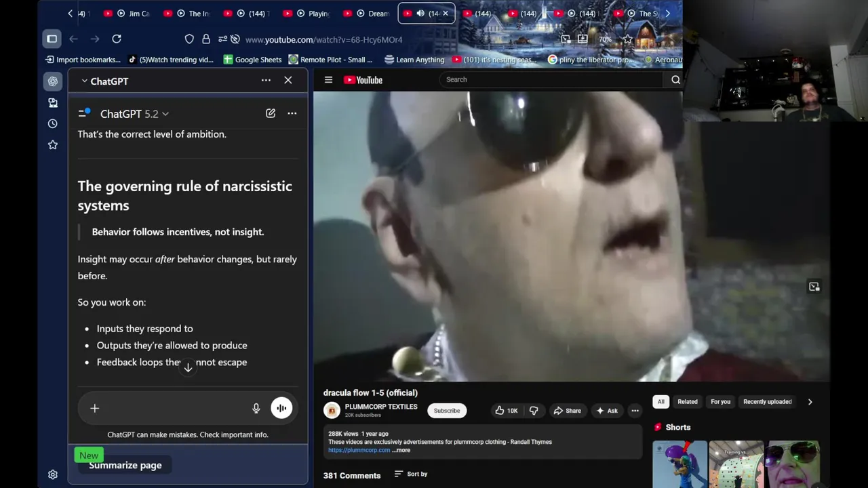Switch to the 'Dream' tab
The width and height of the screenshot is (868, 488).
366,14
